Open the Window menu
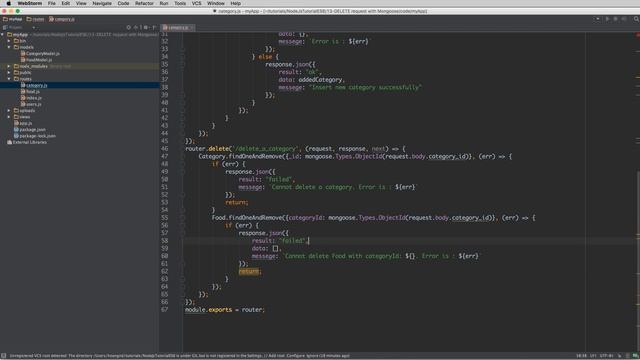Viewport: 640px width, 360px height. tap(216, 3)
